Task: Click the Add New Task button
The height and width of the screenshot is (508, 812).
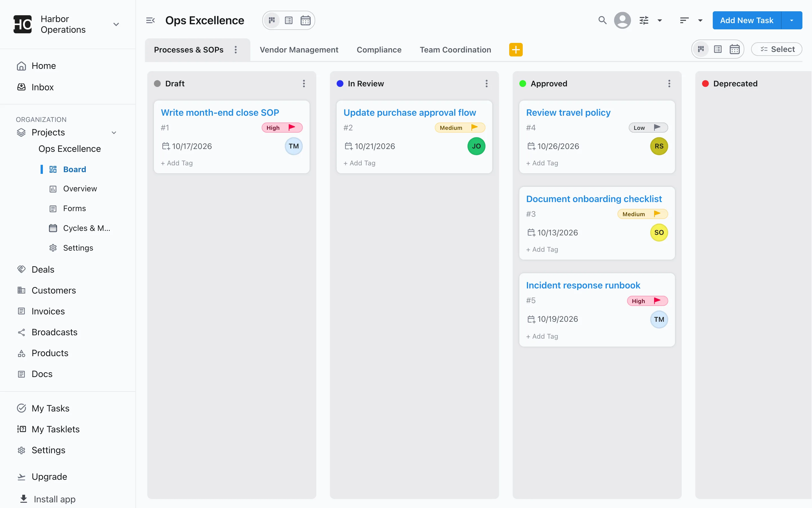Action: (x=747, y=21)
